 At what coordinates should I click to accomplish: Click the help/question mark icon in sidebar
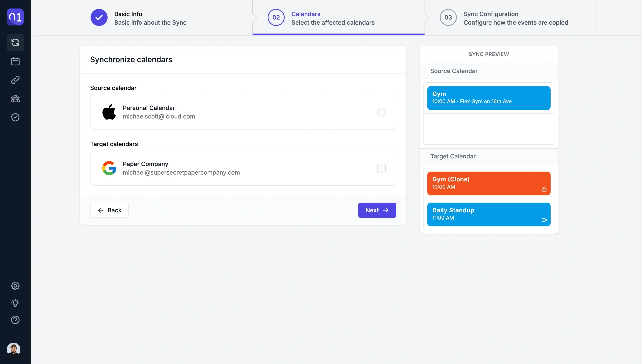click(x=15, y=319)
